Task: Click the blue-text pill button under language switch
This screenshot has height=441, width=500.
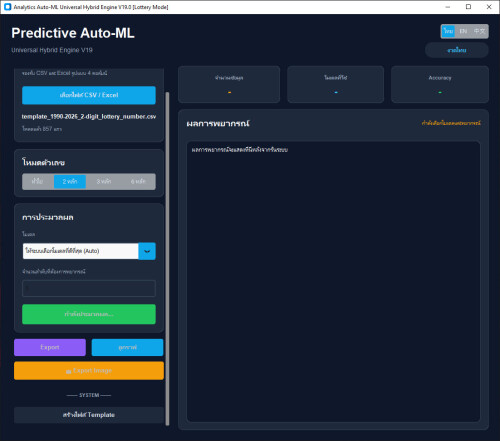Action: click(x=457, y=50)
